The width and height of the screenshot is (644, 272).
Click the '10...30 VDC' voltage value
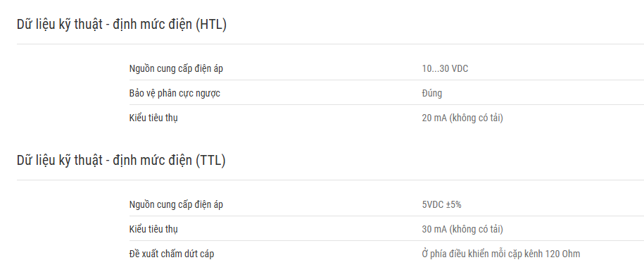(445, 69)
